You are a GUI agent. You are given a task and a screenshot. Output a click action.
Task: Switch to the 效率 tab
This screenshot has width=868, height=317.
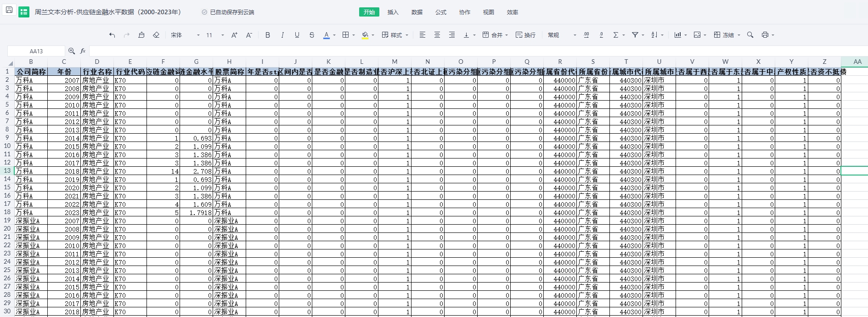coord(513,12)
